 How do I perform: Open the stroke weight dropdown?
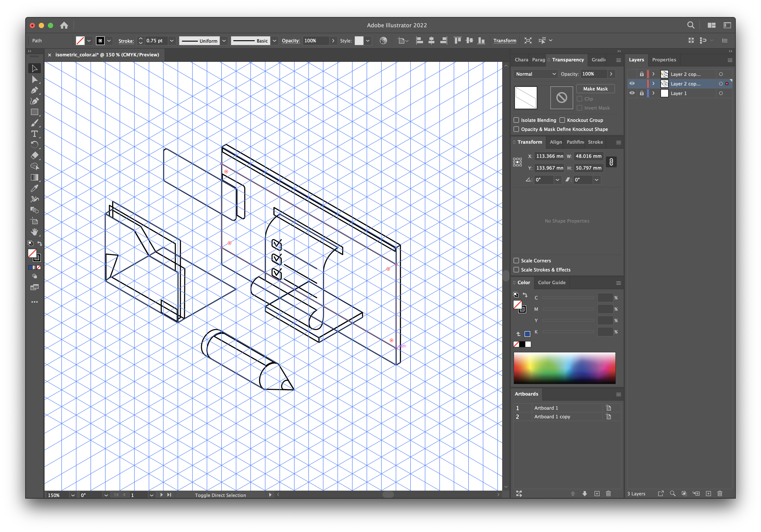click(172, 40)
